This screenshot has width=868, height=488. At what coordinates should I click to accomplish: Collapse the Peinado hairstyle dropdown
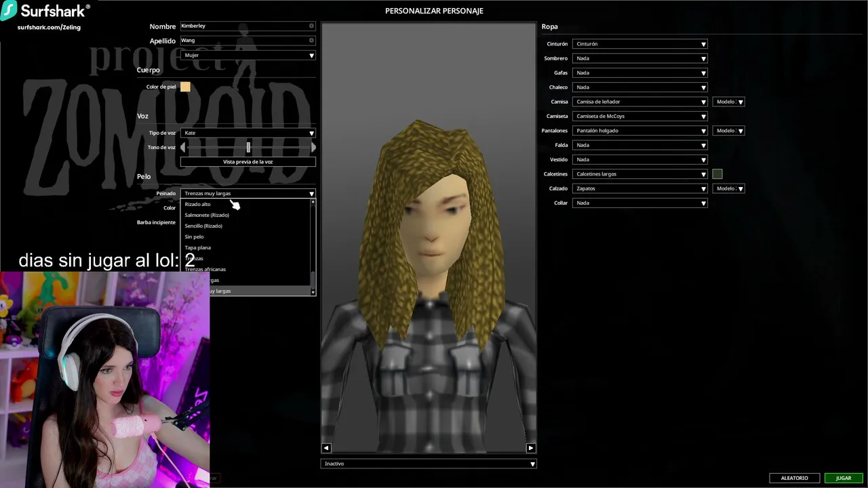[248, 194]
